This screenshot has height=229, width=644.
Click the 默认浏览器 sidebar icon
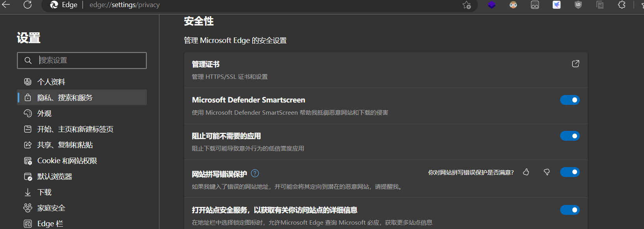tap(28, 177)
